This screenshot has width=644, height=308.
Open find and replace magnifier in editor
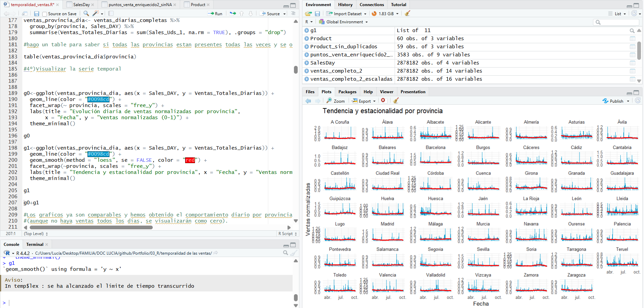pos(86,14)
